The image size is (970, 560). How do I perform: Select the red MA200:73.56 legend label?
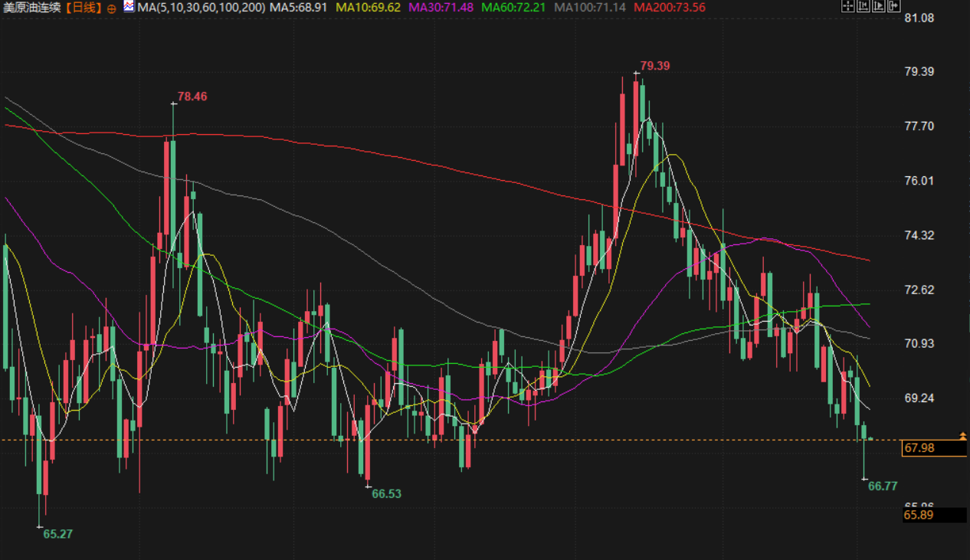670,8
